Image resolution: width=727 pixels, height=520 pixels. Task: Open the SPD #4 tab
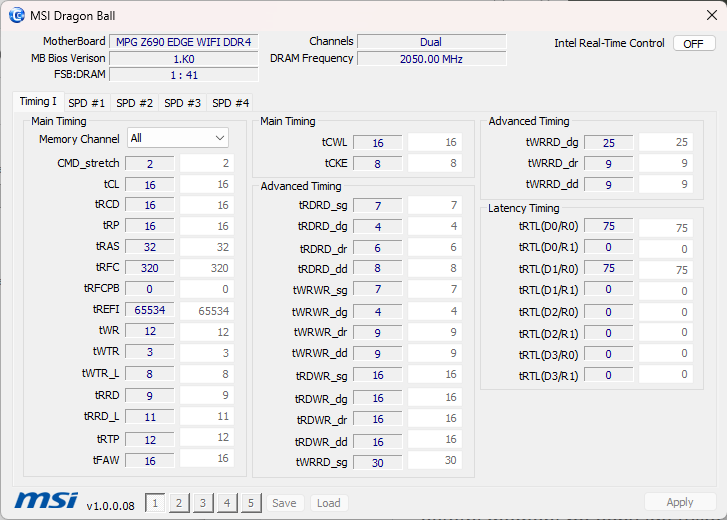coord(230,103)
